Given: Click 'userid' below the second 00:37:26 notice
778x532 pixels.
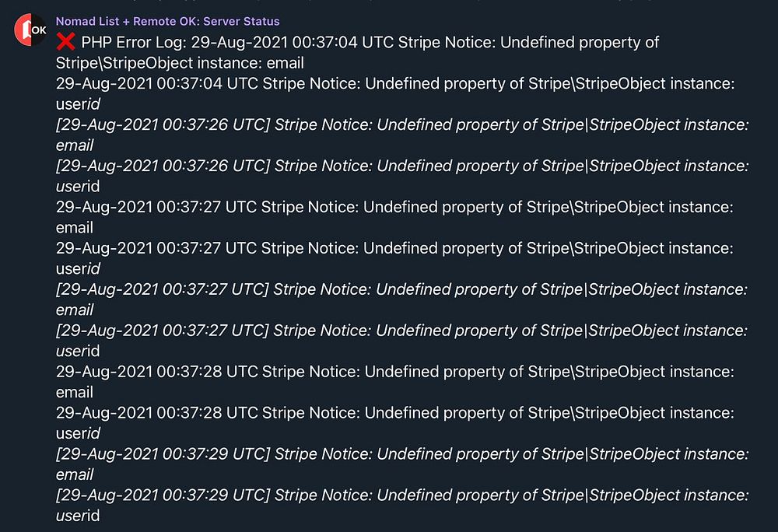Looking at the screenshot, I should click(78, 187).
